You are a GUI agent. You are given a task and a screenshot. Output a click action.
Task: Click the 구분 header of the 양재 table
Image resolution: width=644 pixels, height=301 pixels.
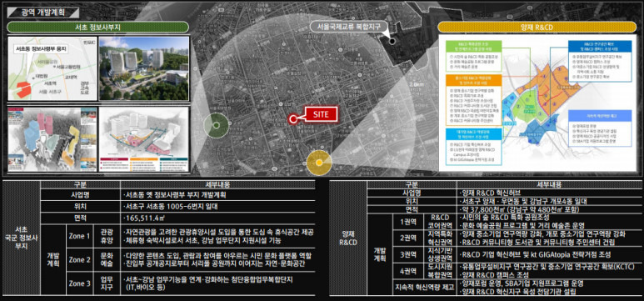412,184
